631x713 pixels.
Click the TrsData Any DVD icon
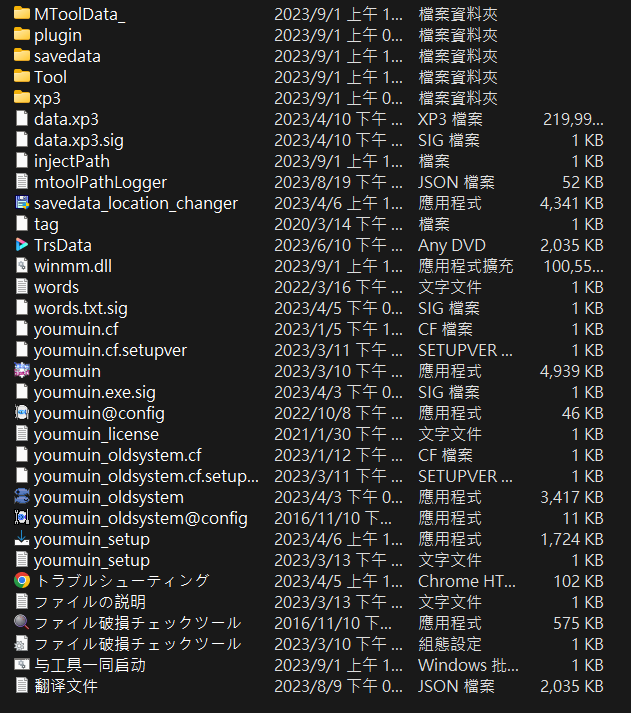pyautogui.click(x=22, y=245)
